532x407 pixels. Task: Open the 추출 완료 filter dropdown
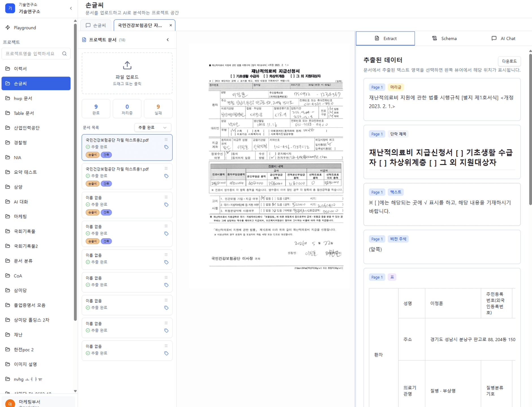coord(153,127)
